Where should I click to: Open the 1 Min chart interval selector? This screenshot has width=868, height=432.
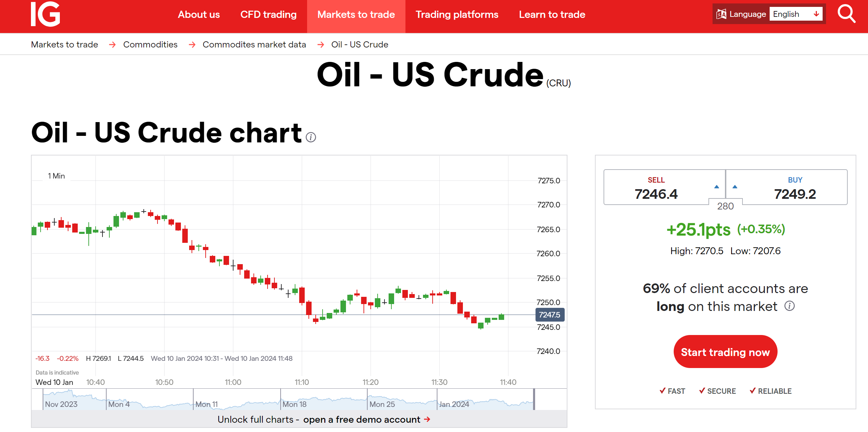(x=56, y=176)
